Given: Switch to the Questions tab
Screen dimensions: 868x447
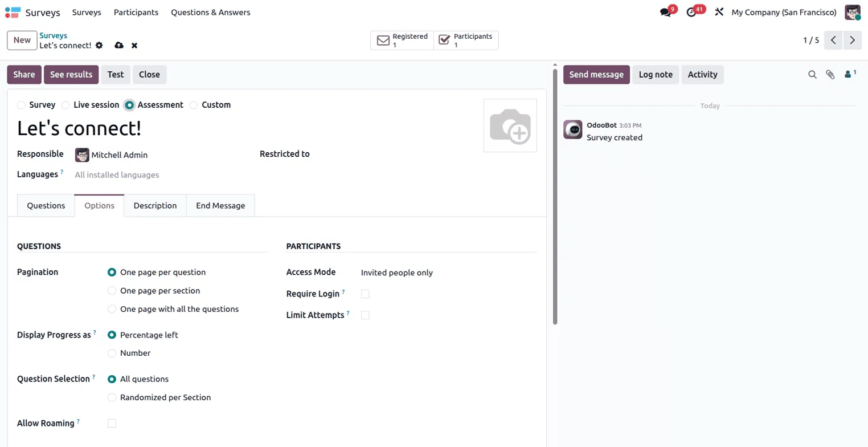Looking at the screenshot, I should point(46,205).
